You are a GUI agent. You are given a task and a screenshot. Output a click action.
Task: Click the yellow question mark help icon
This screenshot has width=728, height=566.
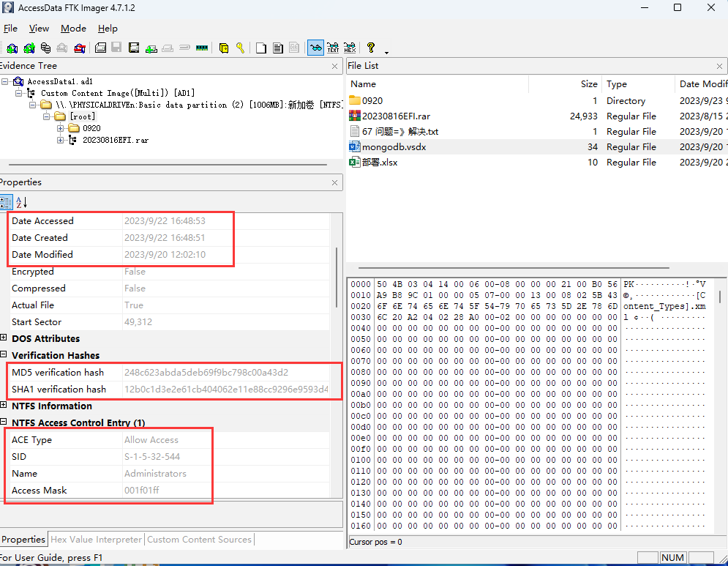coord(371,48)
